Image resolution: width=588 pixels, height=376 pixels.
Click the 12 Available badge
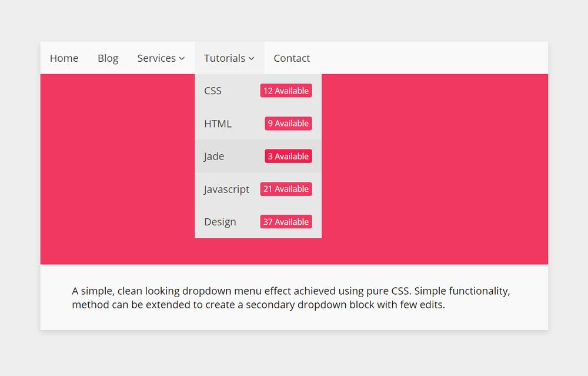[x=286, y=91]
